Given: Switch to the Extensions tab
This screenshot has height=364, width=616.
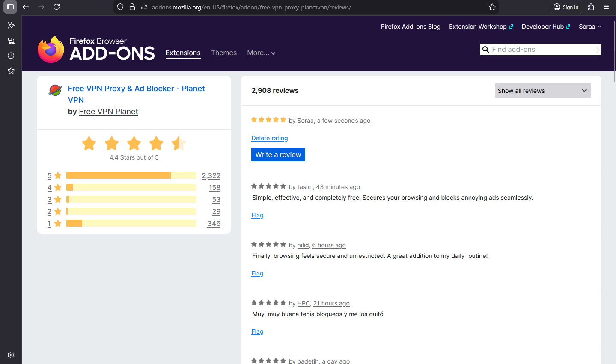Looking at the screenshot, I should (183, 53).
